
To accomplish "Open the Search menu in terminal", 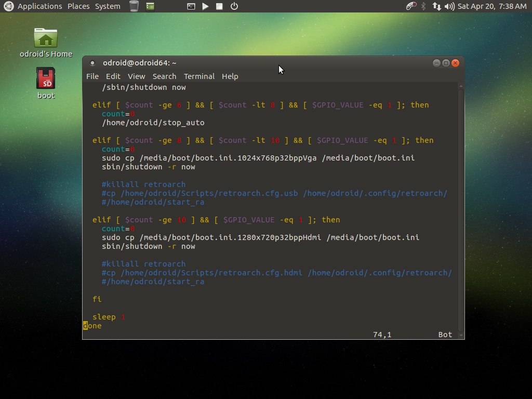I will coord(164,76).
